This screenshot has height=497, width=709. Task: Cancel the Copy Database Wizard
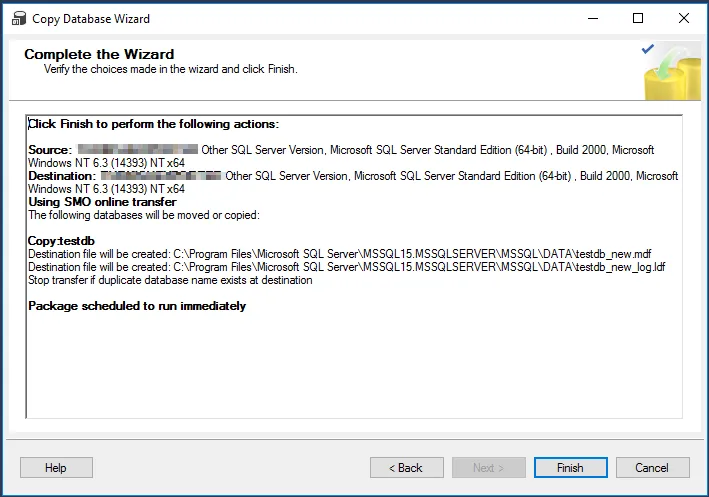tap(652, 467)
